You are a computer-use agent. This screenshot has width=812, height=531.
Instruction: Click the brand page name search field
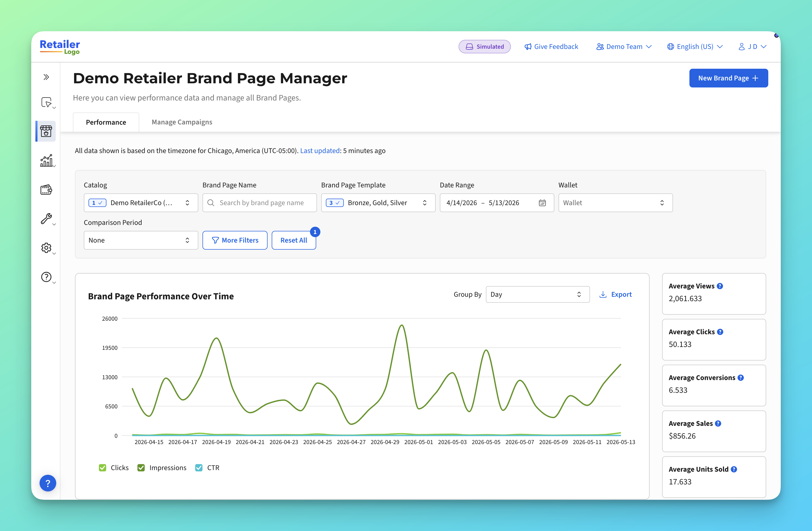260,203
